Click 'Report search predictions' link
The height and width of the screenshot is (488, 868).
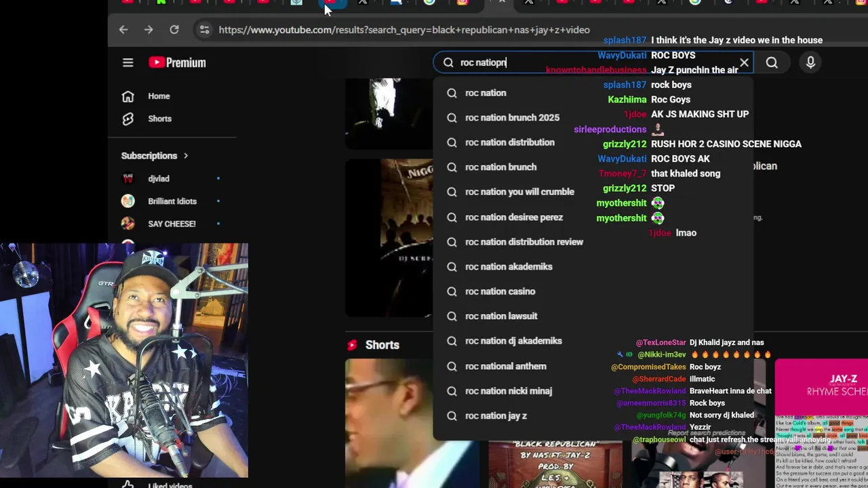click(x=706, y=433)
